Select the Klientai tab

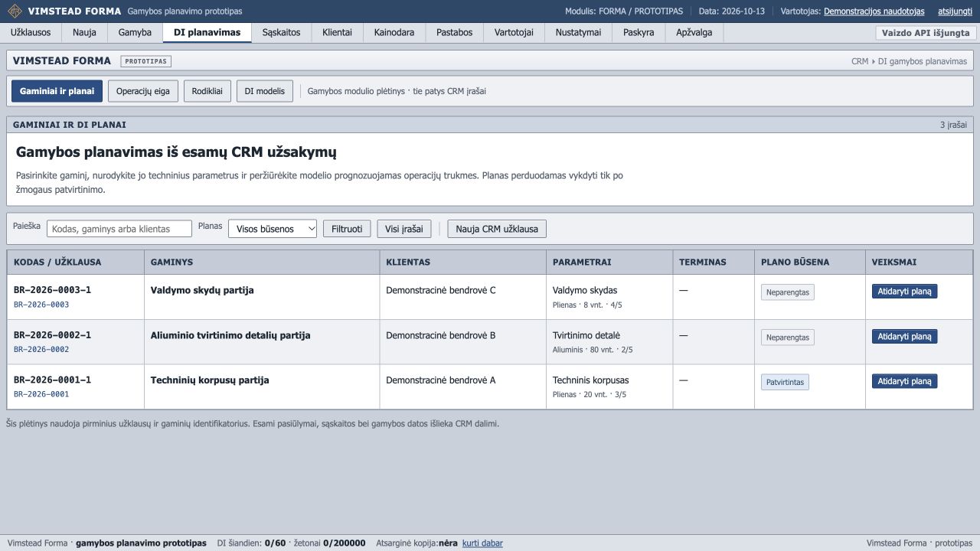pos(337,33)
